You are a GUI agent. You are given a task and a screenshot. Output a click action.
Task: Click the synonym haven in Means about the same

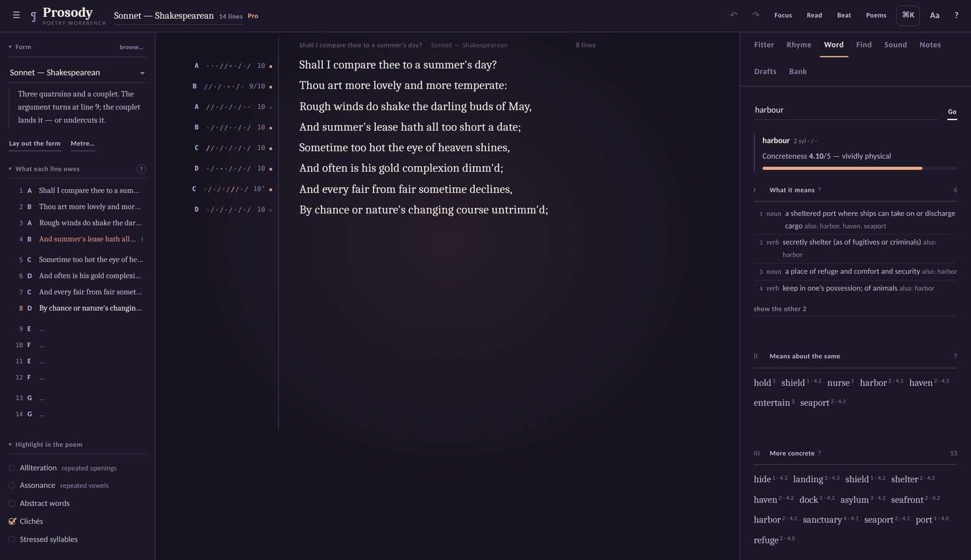click(x=921, y=383)
